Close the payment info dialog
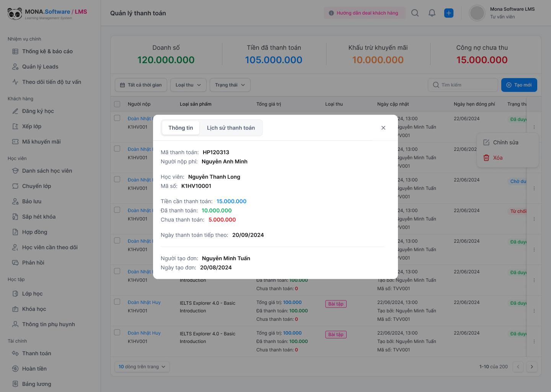The width and height of the screenshot is (551, 392). point(383,128)
